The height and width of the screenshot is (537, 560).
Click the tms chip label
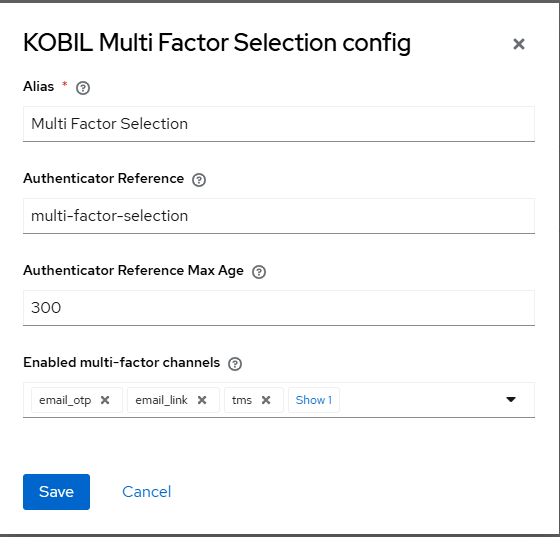[x=242, y=400]
